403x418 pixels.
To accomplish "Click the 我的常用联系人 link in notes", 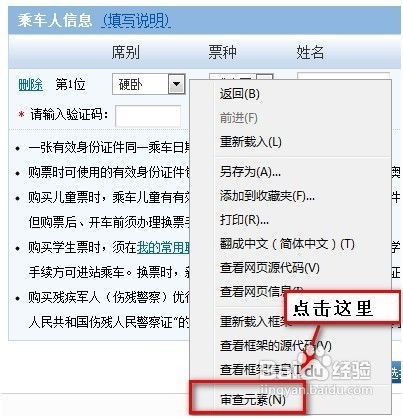I will (163, 247).
